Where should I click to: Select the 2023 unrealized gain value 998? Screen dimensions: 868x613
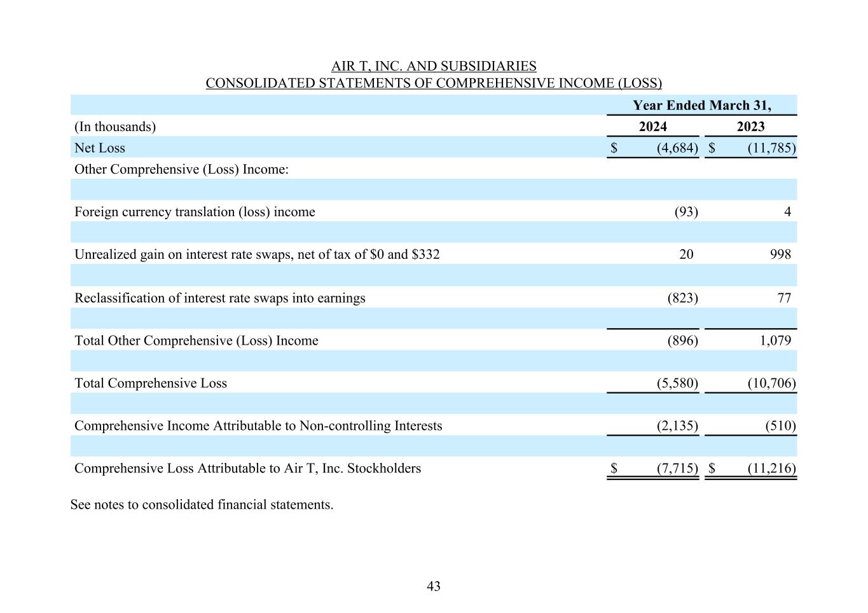(x=780, y=254)
